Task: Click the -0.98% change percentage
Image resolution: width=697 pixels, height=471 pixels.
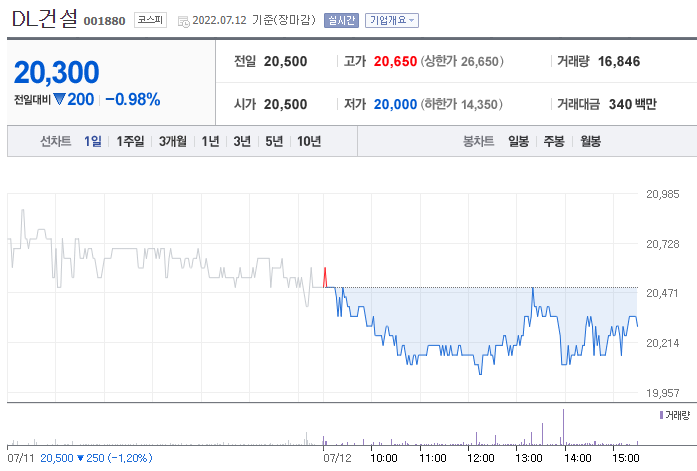Action: (133, 100)
